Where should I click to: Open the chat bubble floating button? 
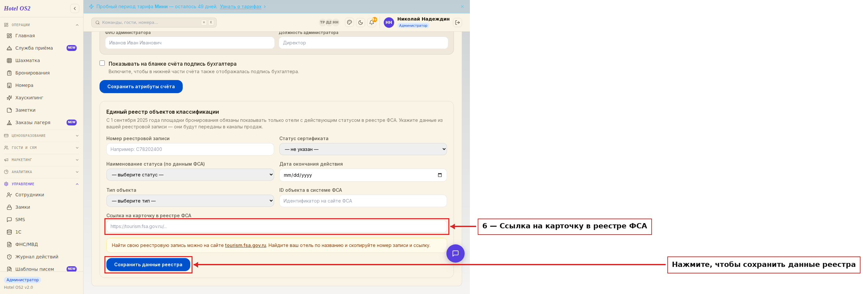coord(455,253)
